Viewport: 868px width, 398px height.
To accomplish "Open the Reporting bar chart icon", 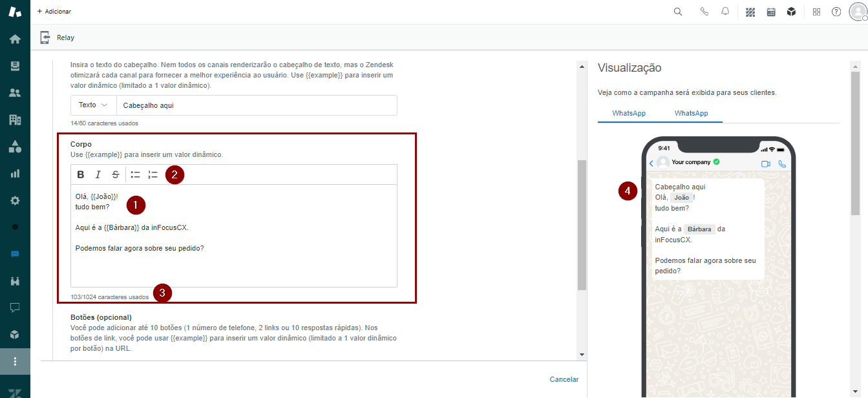I will tap(15, 174).
